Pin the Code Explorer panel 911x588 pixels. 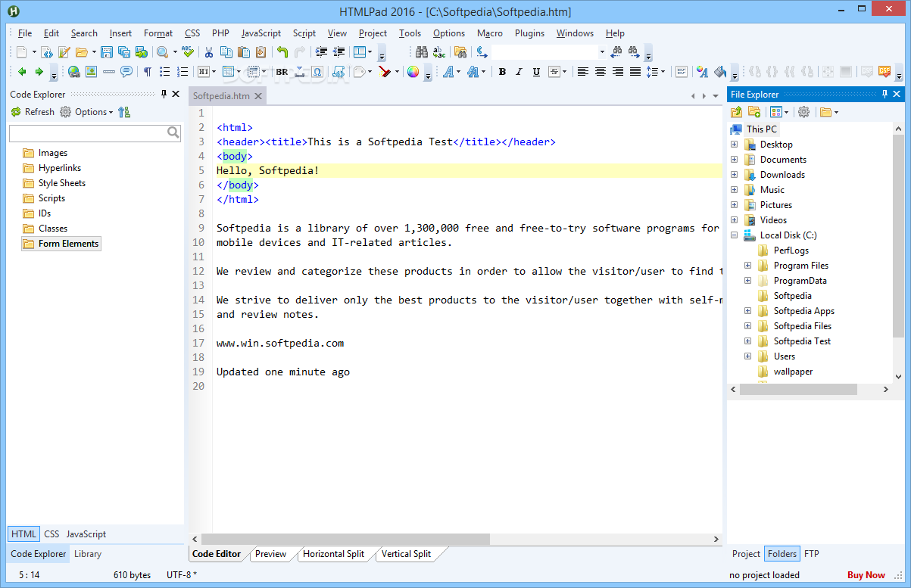164,94
